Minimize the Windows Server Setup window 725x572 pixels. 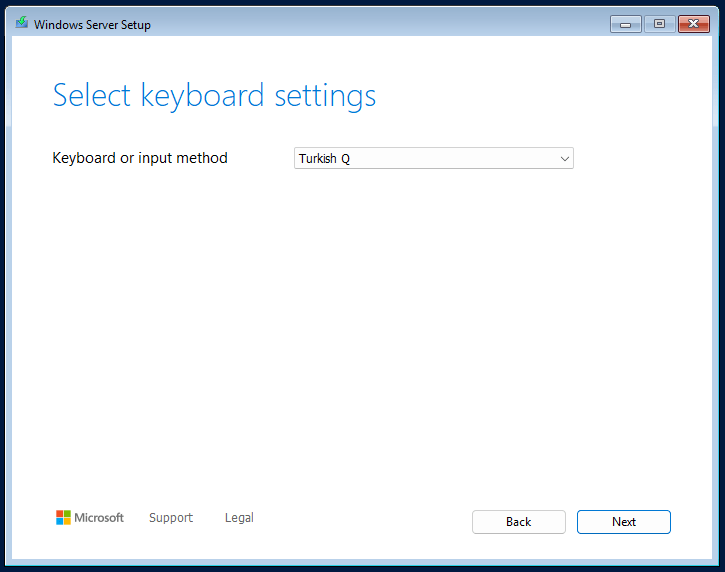[625, 24]
